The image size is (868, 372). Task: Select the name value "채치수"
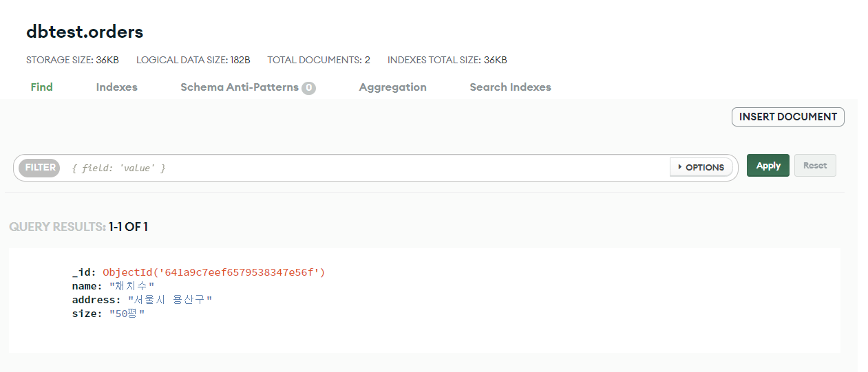(131, 286)
